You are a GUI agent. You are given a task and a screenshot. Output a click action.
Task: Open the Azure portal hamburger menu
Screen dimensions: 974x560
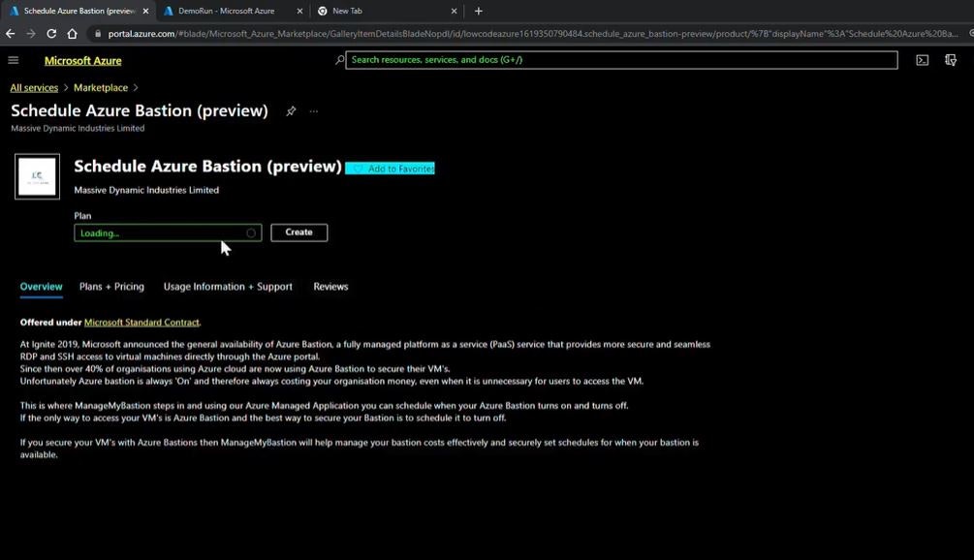point(13,60)
